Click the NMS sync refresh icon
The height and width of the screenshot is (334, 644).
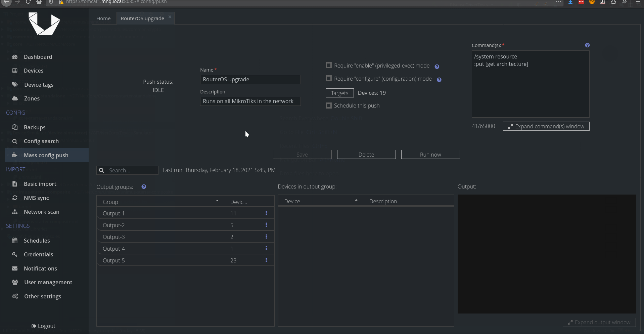pyautogui.click(x=15, y=198)
